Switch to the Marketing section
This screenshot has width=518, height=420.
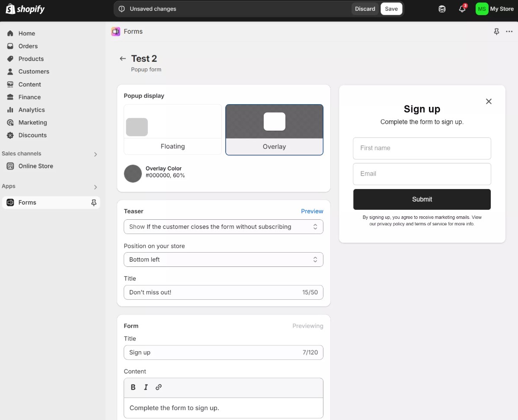pyautogui.click(x=32, y=122)
